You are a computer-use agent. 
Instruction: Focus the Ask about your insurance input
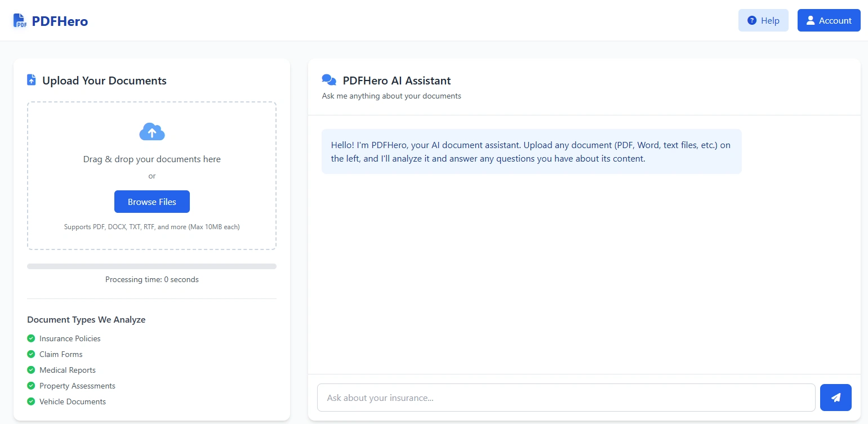coord(566,398)
